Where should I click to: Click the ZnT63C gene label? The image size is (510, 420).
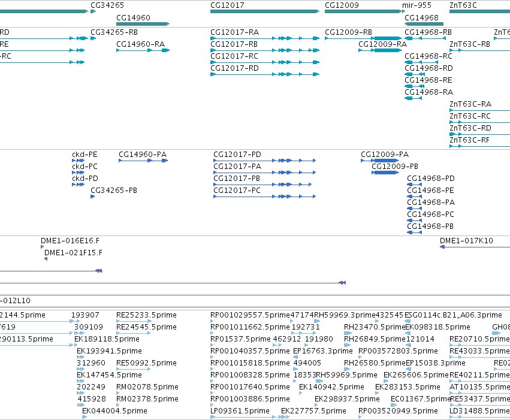pyautogui.click(x=463, y=5)
